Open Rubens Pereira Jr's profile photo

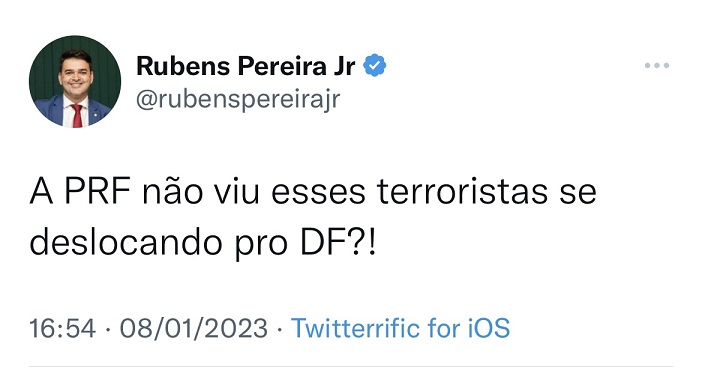point(75,81)
